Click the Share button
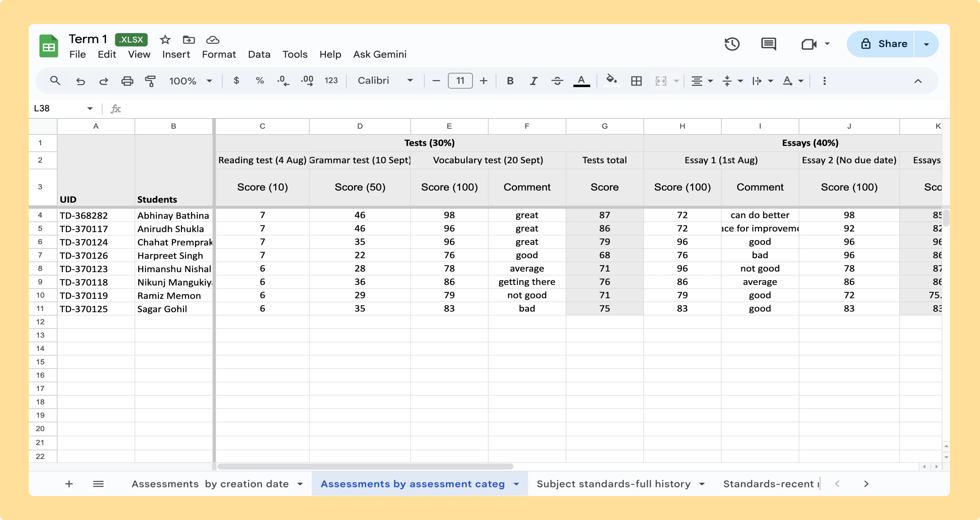The width and height of the screenshot is (980, 520). click(x=880, y=44)
